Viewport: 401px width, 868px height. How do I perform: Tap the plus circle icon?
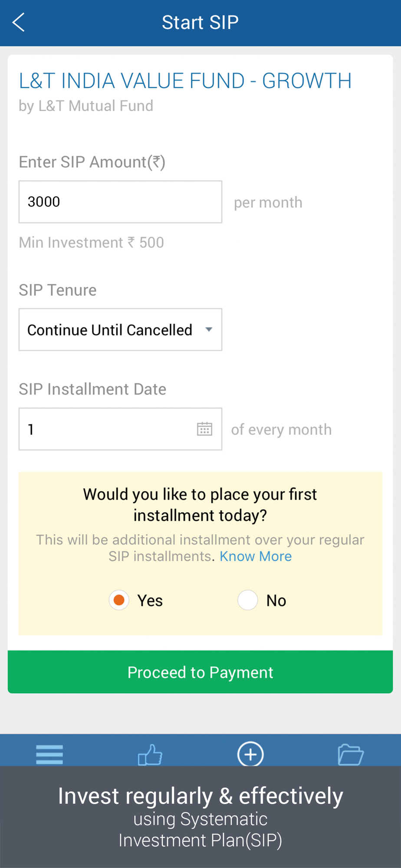tap(250, 754)
